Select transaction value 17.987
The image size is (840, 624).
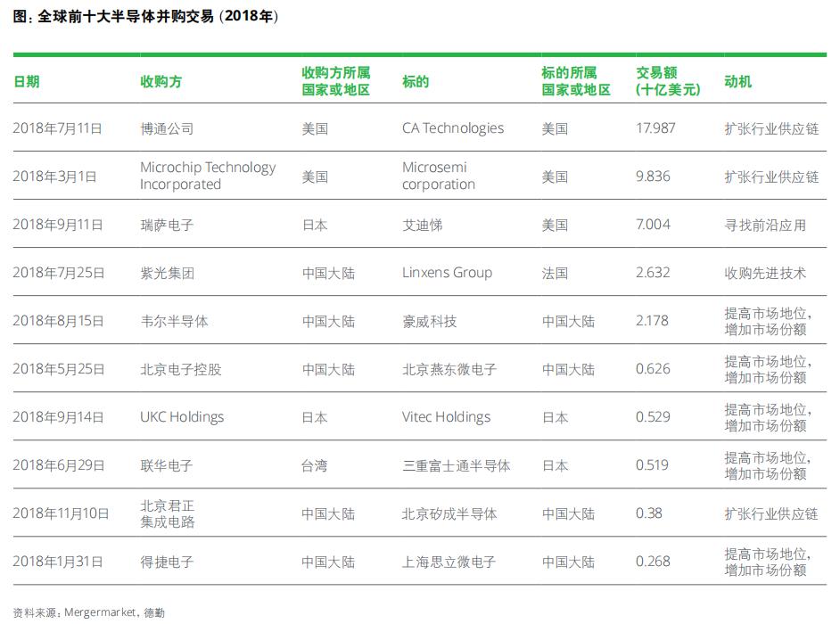655,128
